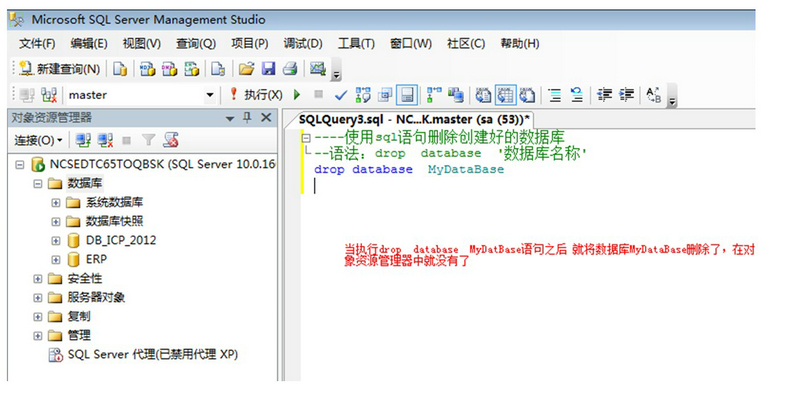Click the green Debug play icon
The image size is (800, 393).
(297, 95)
